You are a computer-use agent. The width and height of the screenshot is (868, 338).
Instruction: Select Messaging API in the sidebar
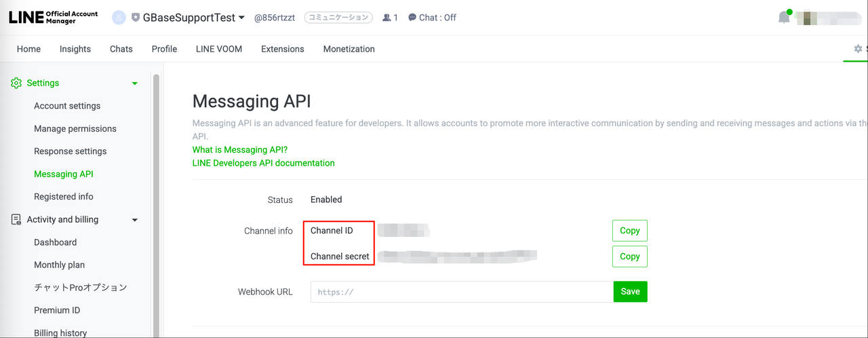click(x=64, y=174)
